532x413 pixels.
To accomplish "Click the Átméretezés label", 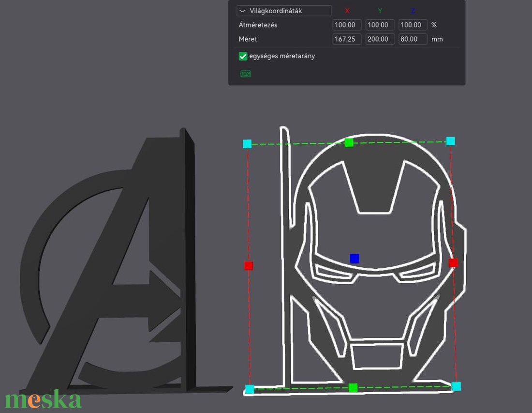I will 258,25.
